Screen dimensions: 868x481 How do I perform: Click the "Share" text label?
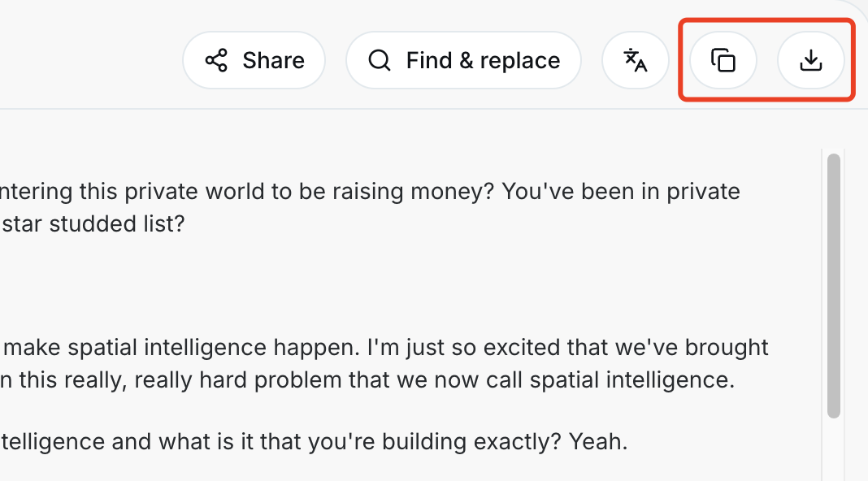273,60
